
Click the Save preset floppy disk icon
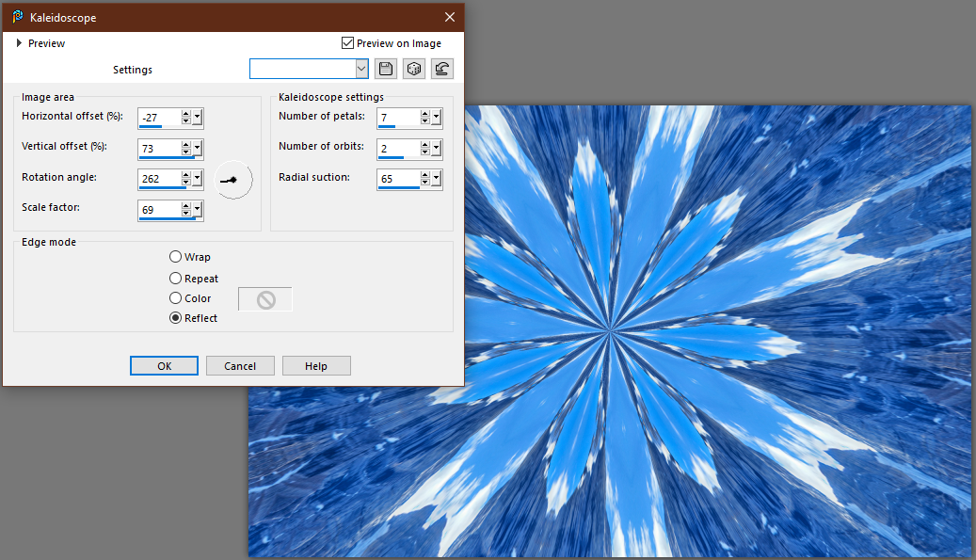click(x=386, y=69)
